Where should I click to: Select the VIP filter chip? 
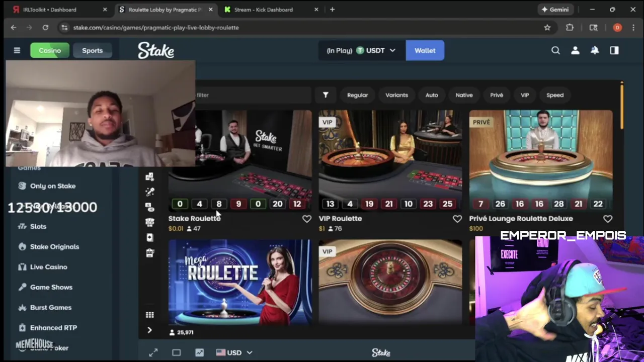(525, 95)
